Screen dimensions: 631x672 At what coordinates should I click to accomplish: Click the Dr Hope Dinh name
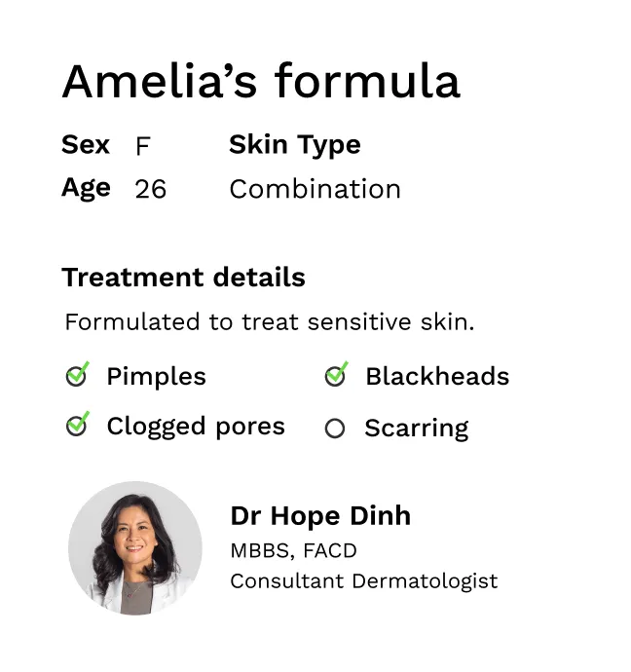pos(320,516)
